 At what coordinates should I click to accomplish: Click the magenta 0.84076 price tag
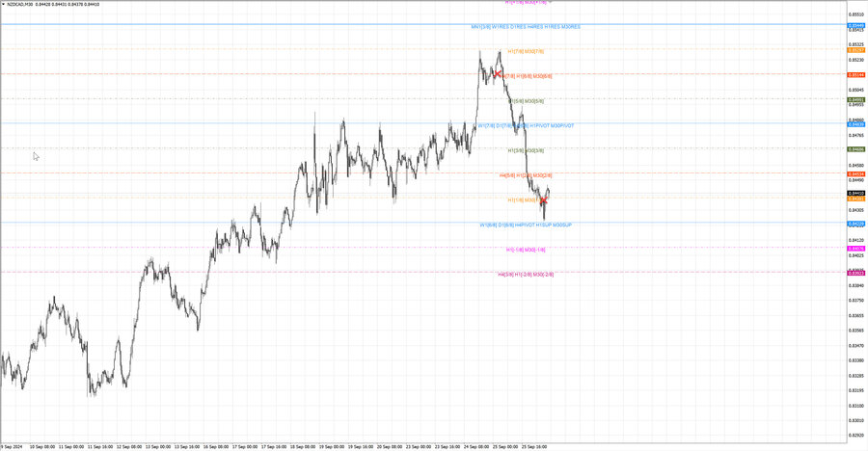[x=856, y=249]
